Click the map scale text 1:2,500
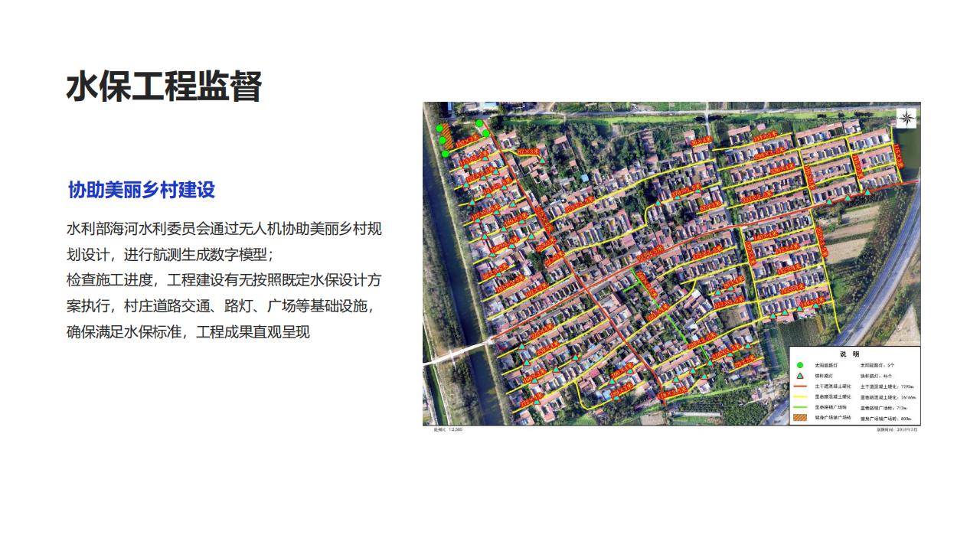The width and height of the screenshot is (980, 551). (448, 429)
